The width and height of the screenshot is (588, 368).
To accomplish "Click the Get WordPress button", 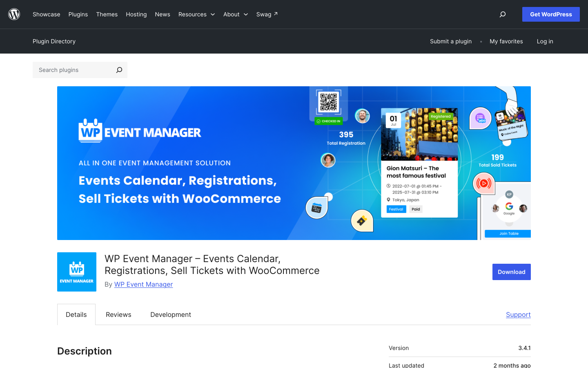I will [551, 14].
